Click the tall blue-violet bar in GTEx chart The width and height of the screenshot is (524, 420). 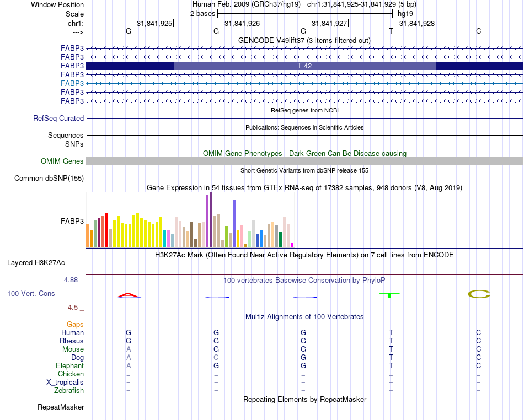[234, 224]
